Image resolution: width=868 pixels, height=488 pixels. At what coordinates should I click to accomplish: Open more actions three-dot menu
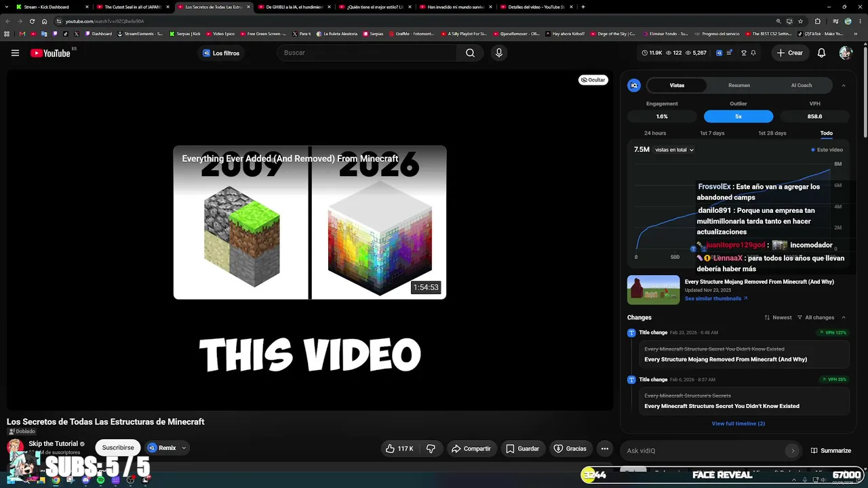604,449
